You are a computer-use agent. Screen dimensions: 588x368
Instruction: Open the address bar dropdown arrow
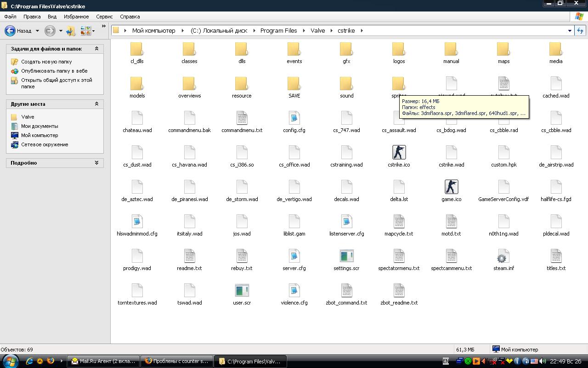click(570, 31)
